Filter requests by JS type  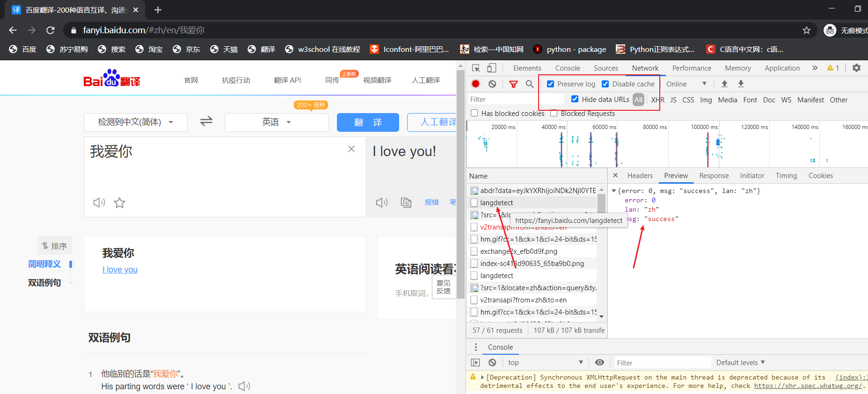click(x=673, y=100)
